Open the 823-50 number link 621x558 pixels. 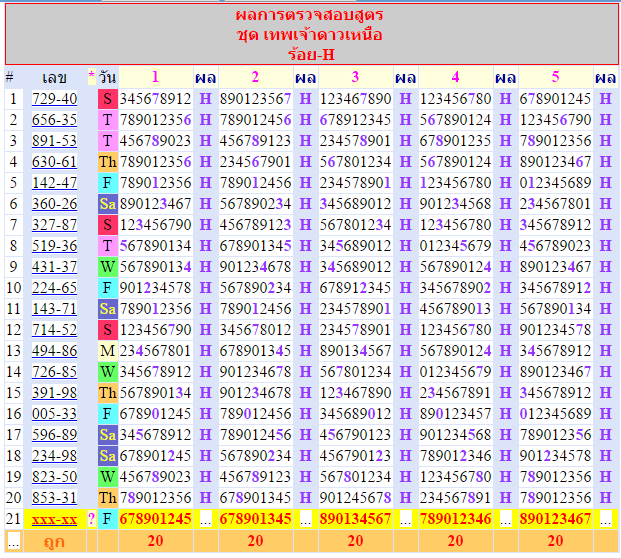point(54,477)
